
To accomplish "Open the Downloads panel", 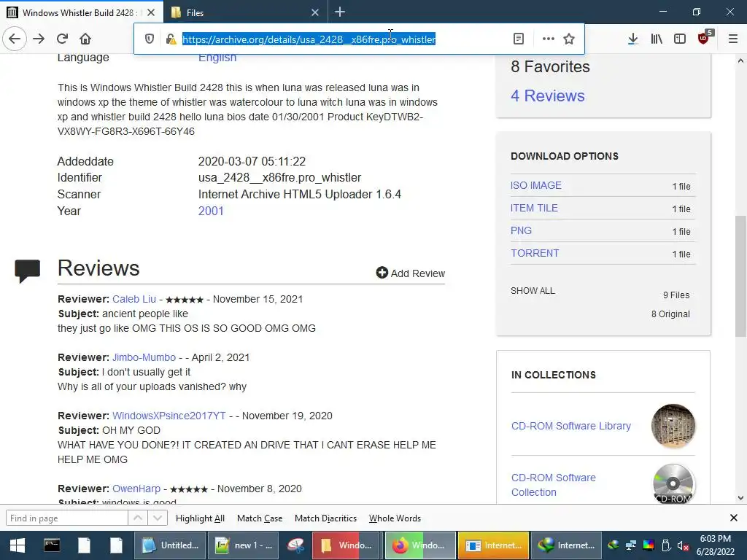I will click(632, 39).
